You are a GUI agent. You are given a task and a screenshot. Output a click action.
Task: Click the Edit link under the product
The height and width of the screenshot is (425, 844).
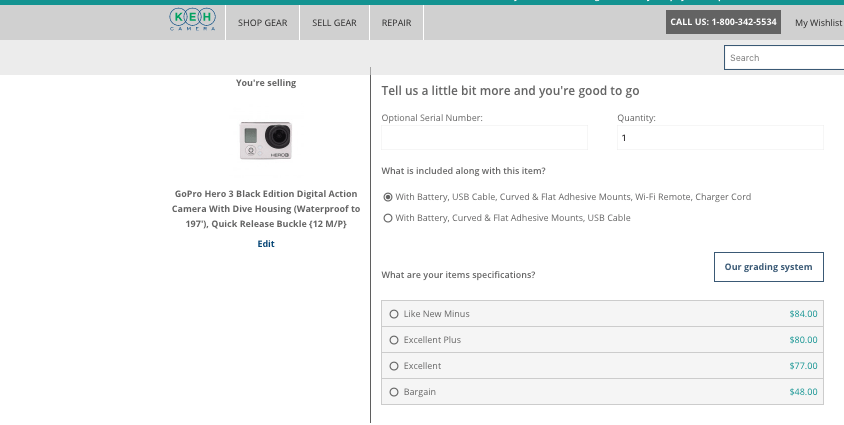click(x=266, y=244)
